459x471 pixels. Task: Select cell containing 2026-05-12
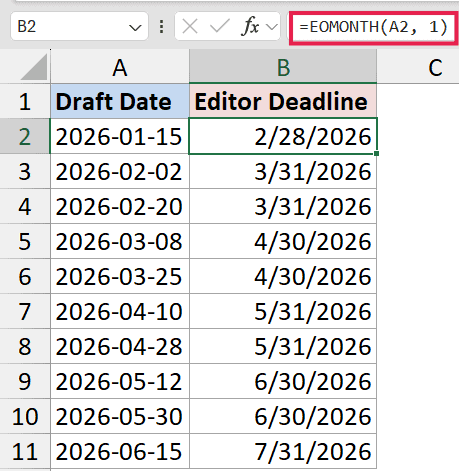(x=120, y=381)
